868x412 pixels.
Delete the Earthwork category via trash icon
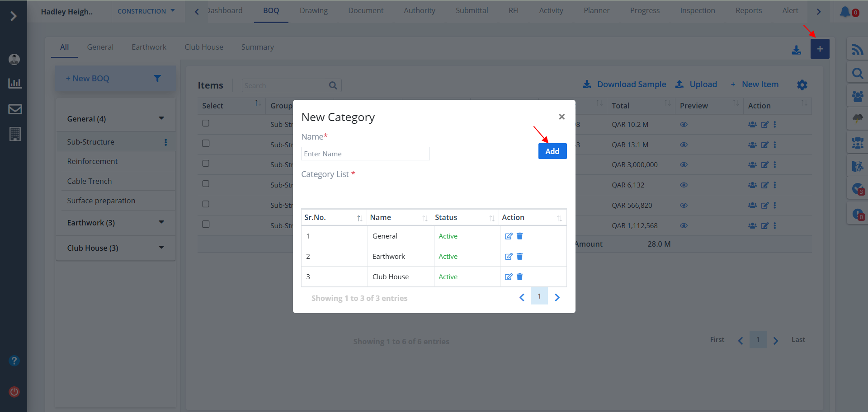(x=519, y=257)
